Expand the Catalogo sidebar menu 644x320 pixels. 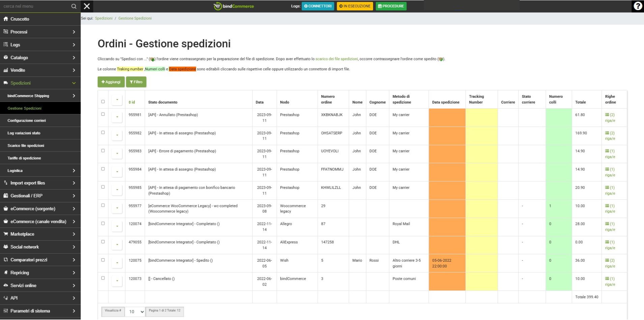pyautogui.click(x=40, y=58)
